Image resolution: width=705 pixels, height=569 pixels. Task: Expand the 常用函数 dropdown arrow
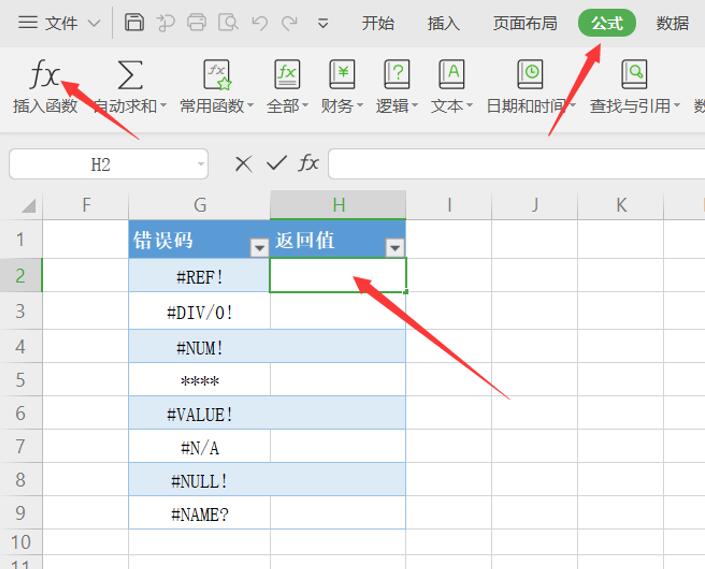click(250, 106)
